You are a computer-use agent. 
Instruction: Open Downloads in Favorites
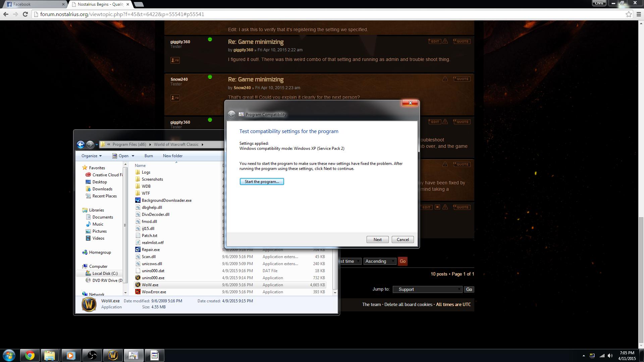[102, 189]
